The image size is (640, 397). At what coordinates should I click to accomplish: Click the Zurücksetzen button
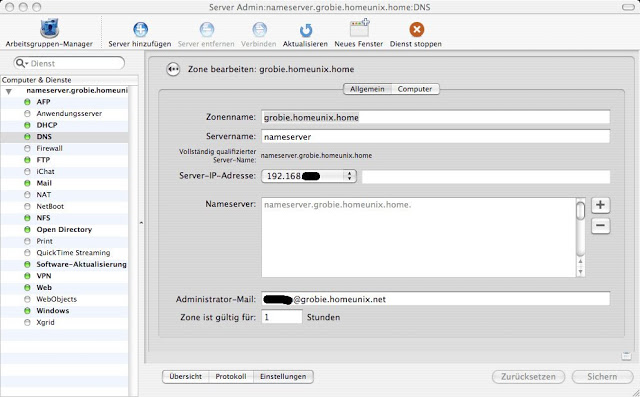click(529, 376)
